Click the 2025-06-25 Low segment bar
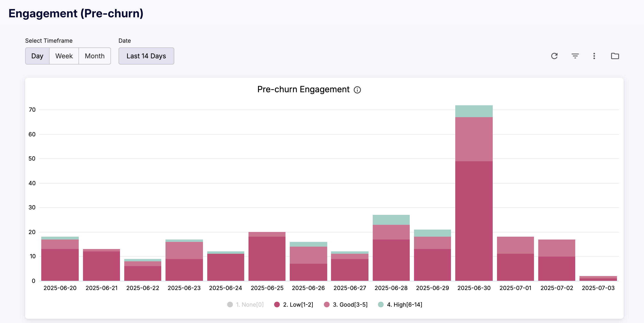The height and width of the screenshot is (323, 644). tap(267, 259)
